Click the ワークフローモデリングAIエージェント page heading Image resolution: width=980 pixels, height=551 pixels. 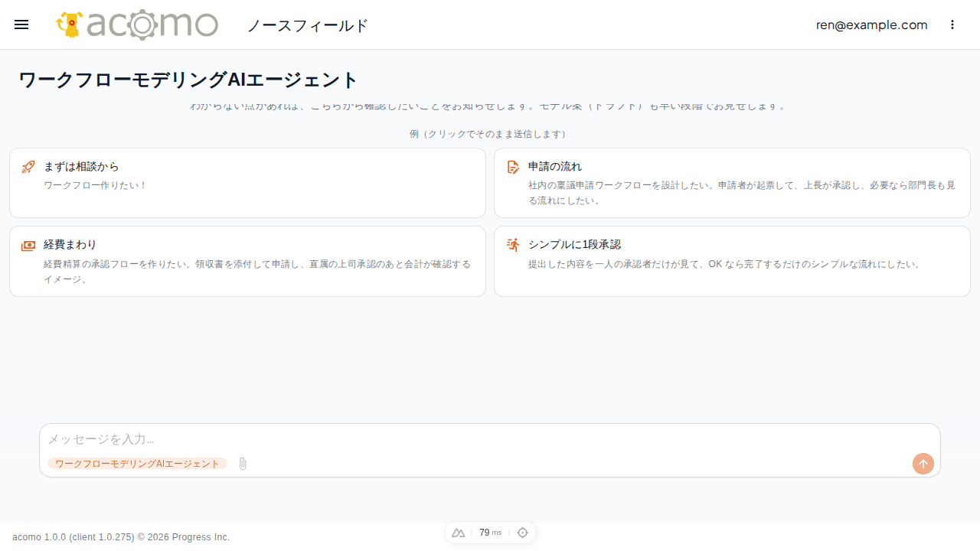point(188,80)
